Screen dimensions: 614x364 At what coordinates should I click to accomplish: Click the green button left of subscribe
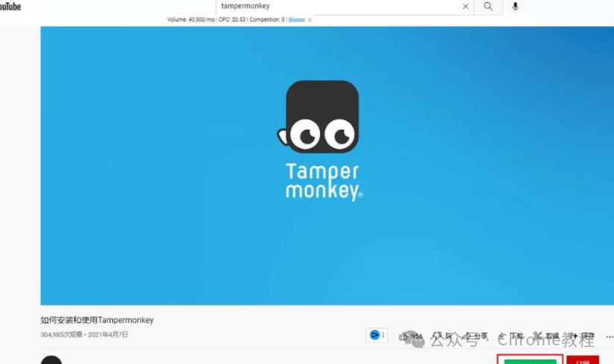(530, 361)
